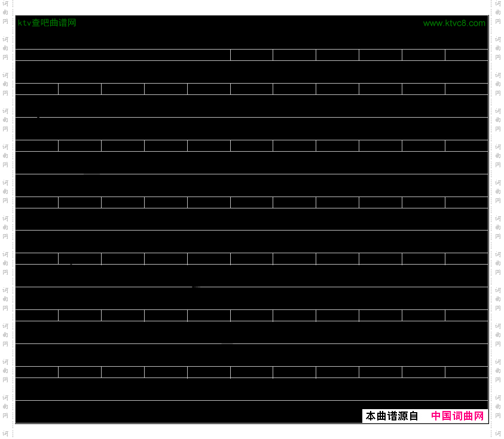The image size is (504, 439).
Task: Click the first cell of the fourth grid row
Action: tap(36, 202)
